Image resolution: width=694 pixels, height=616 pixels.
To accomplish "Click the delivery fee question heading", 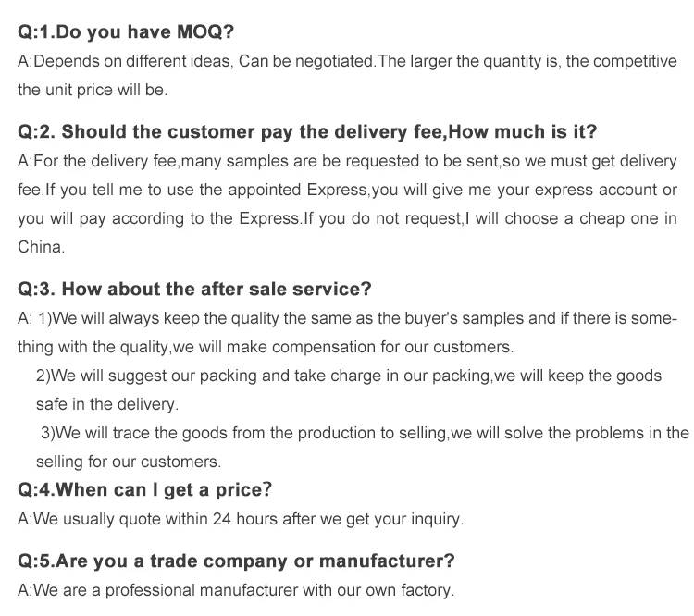I will tap(307, 132).
